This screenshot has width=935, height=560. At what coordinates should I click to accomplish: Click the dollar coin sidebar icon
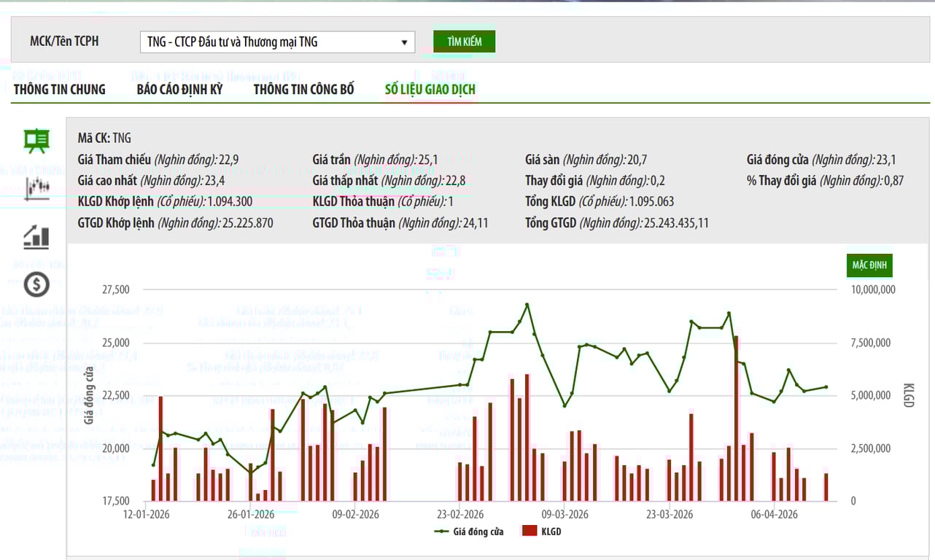tap(36, 284)
